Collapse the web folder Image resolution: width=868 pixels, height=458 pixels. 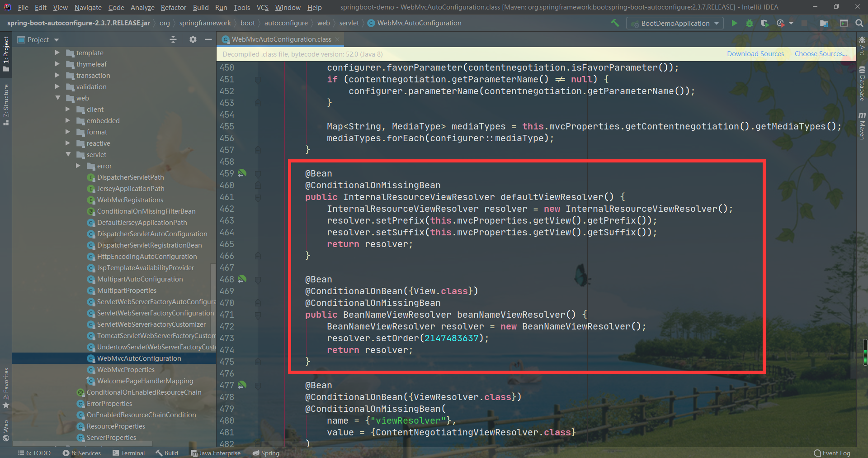57,98
